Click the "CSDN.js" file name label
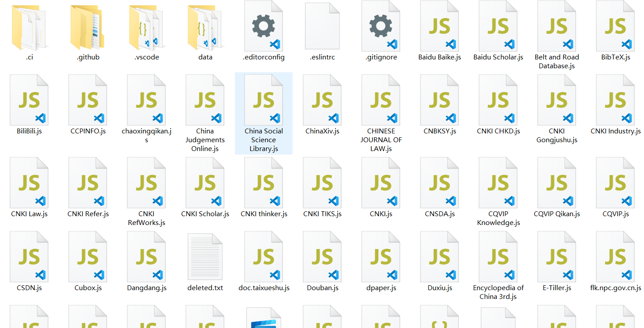Screen dimensions: 644x328 pyautogui.click(x=29, y=288)
